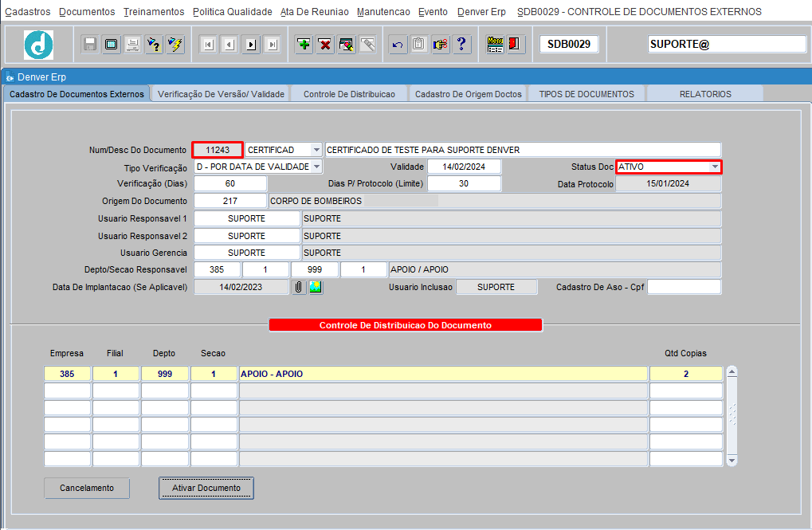Viewport: 812px width, 530px height.
Task: Switch to Cadastro De Origem Doctos tab
Action: pyautogui.click(x=468, y=94)
